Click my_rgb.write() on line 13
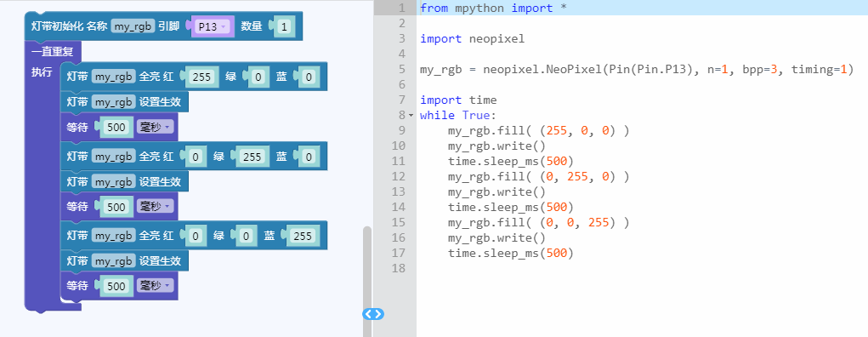 pos(496,191)
